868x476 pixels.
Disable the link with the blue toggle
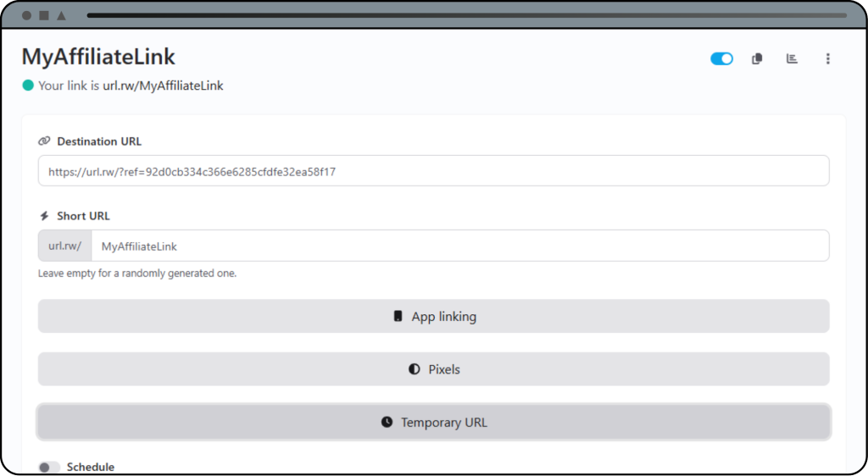coord(721,58)
